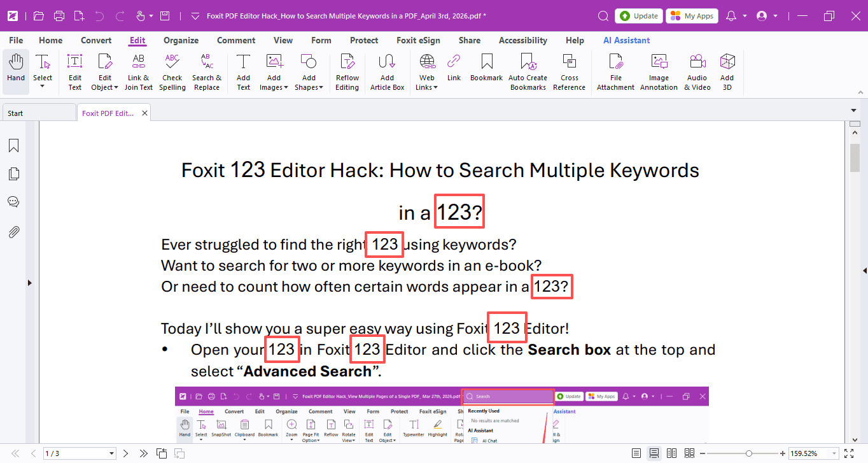Select Image Annotation
868x463 pixels.
coord(659,72)
